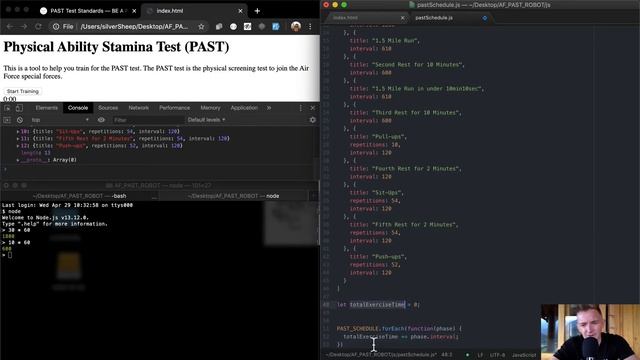Open DevTools customize three-dot menu

tap(301, 108)
